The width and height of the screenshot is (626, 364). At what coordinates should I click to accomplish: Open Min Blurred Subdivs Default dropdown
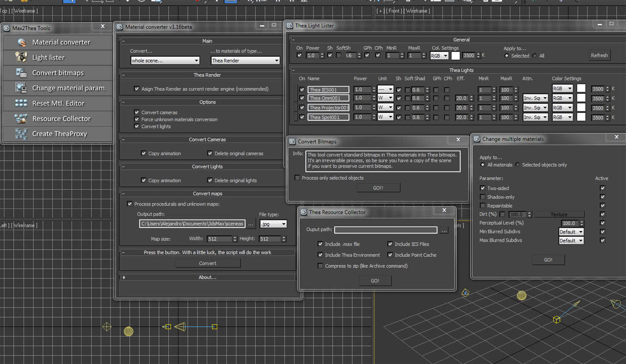pyautogui.click(x=571, y=232)
